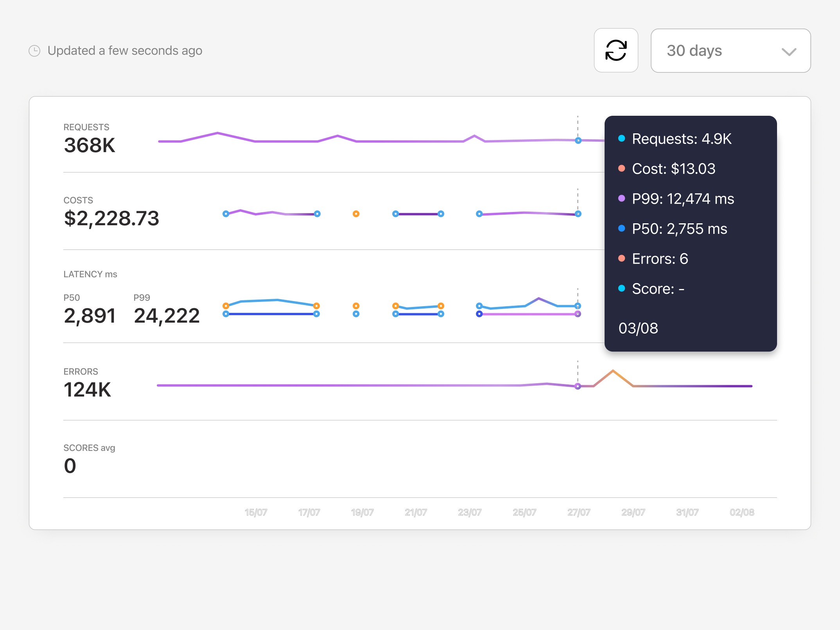Click the purple P99 dot in tooltip
This screenshot has width=840, height=630.
pos(621,198)
